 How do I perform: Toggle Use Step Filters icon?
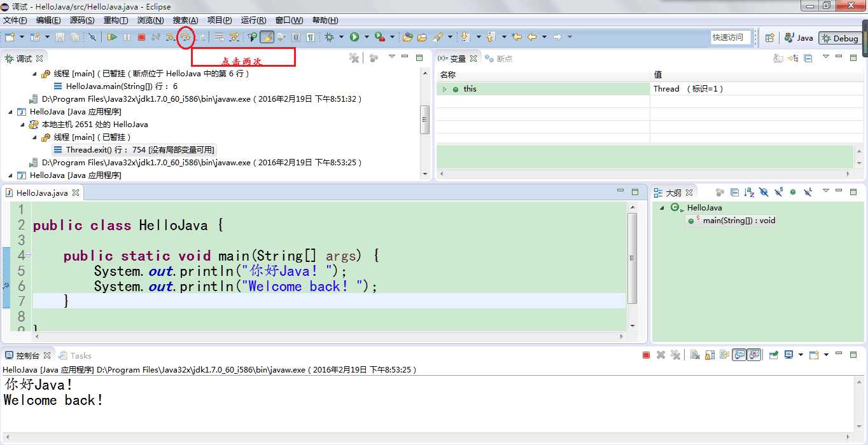tap(234, 38)
